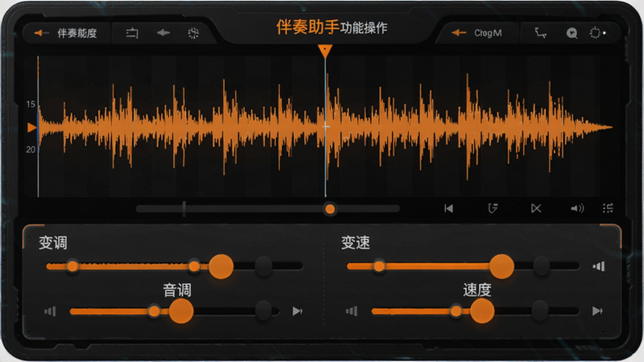Click the orange playhead triangle marker above waveform
The image size is (644, 362).
[x=325, y=51]
